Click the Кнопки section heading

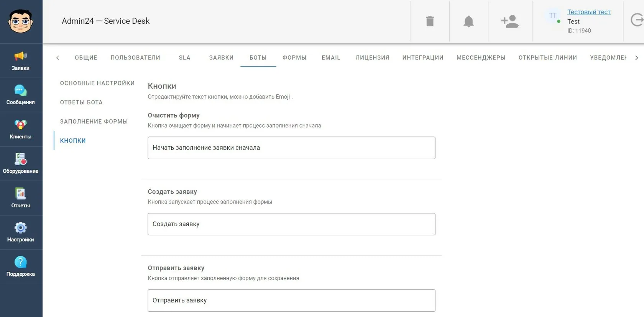[162, 86]
